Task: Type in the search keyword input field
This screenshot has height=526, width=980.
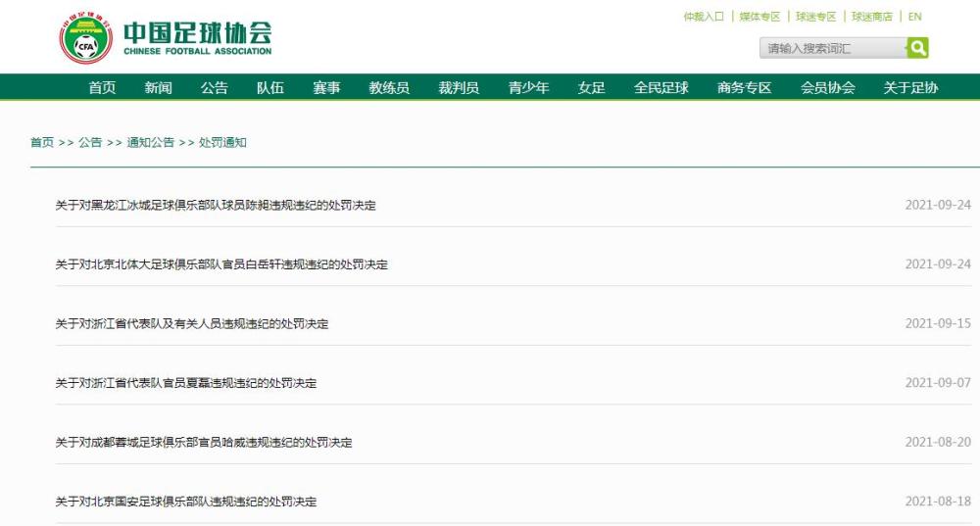Action: point(833,48)
